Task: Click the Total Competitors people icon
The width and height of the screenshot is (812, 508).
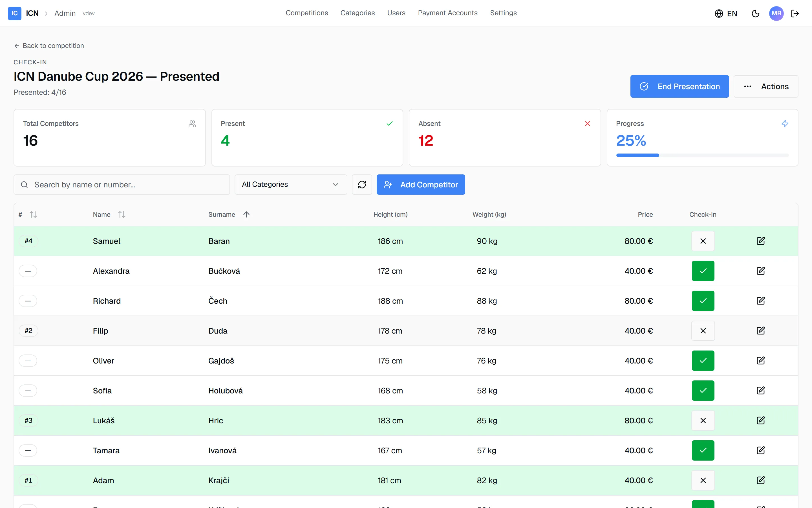Action: 192,124
